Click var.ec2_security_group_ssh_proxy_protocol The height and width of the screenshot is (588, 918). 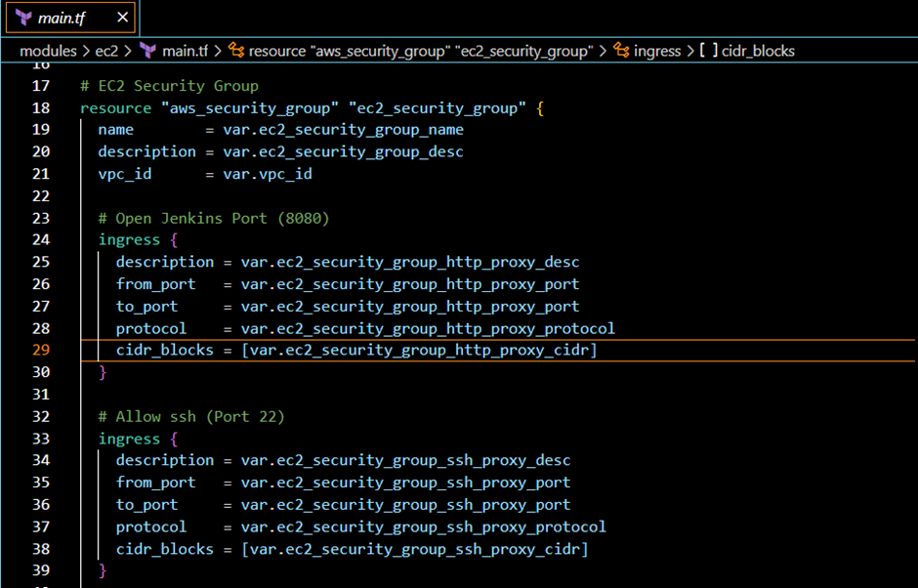[x=423, y=527]
